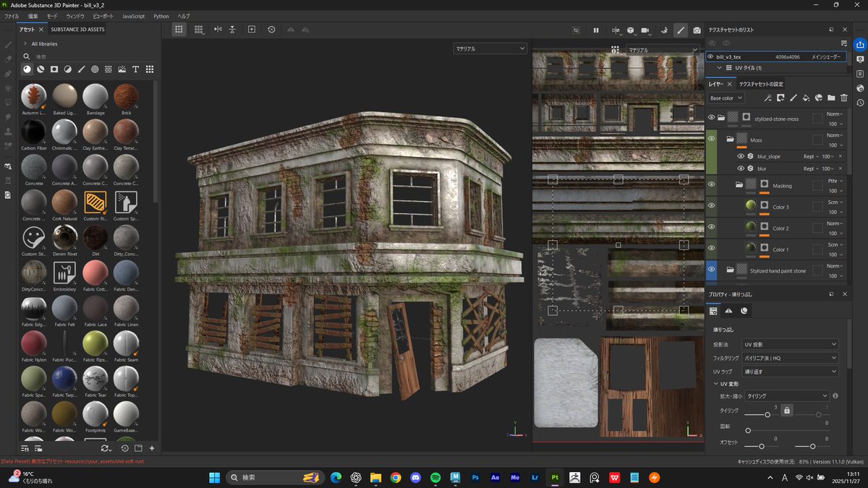This screenshot has width=868, height=488.
Task: Click the reset view history icon in top toolbar
Action: click(x=271, y=30)
